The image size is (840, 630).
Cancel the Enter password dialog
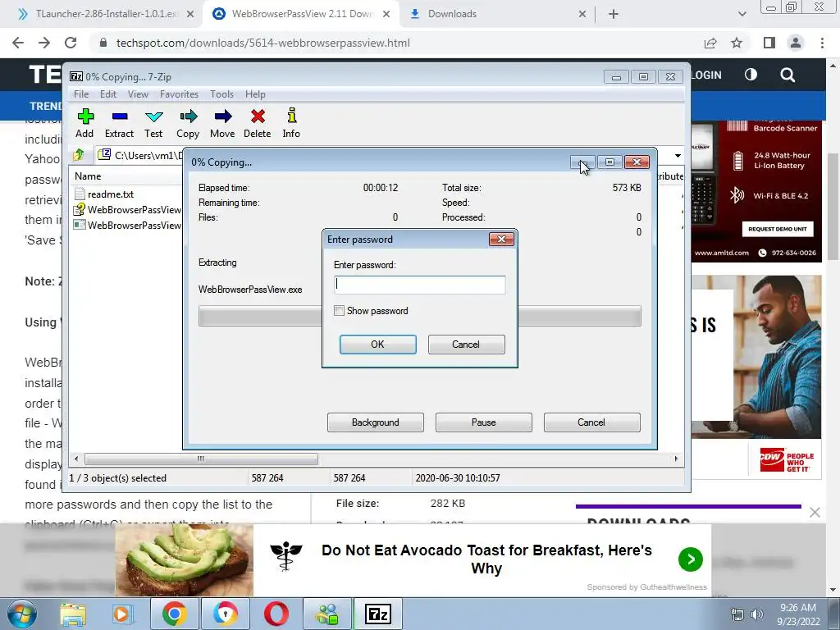(466, 345)
